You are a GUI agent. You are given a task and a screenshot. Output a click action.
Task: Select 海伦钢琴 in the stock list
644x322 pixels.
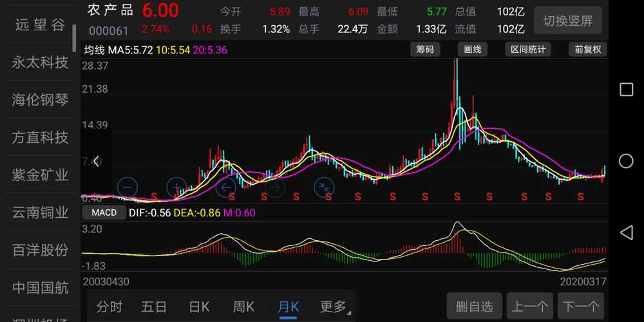(x=40, y=100)
